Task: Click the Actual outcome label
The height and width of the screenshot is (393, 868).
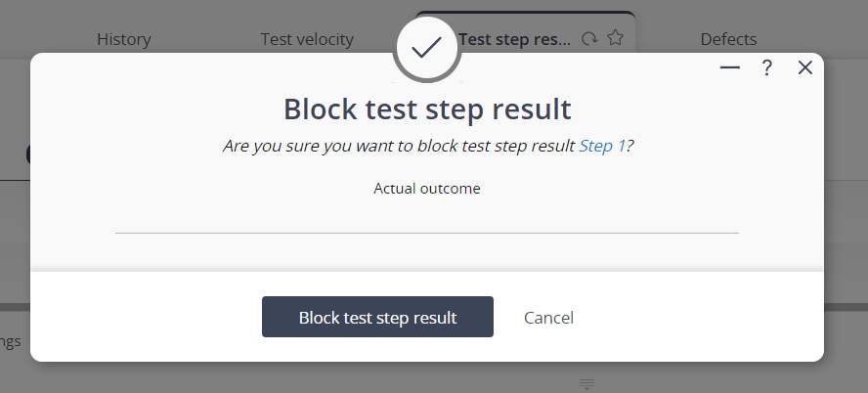Action: click(426, 188)
